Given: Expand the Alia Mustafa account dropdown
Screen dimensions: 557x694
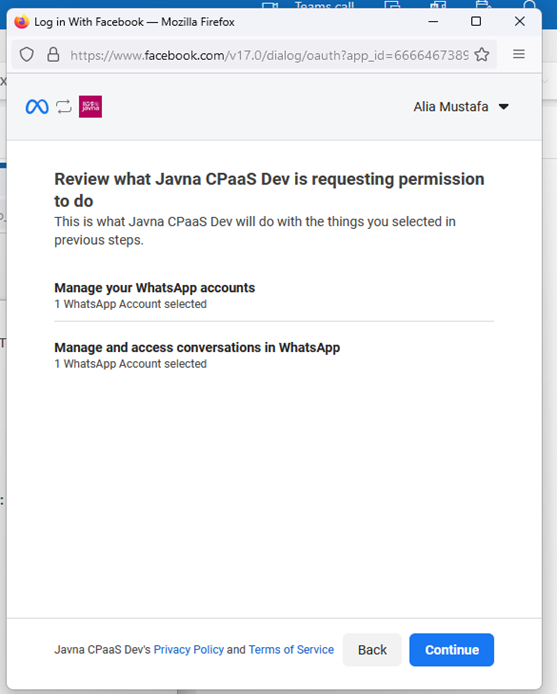Looking at the screenshot, I should click(461, 107).
